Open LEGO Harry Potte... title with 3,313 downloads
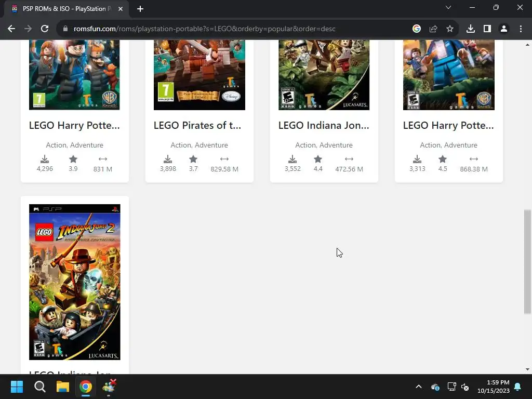This screenshot has height=399, width=532. pos(448,125)
